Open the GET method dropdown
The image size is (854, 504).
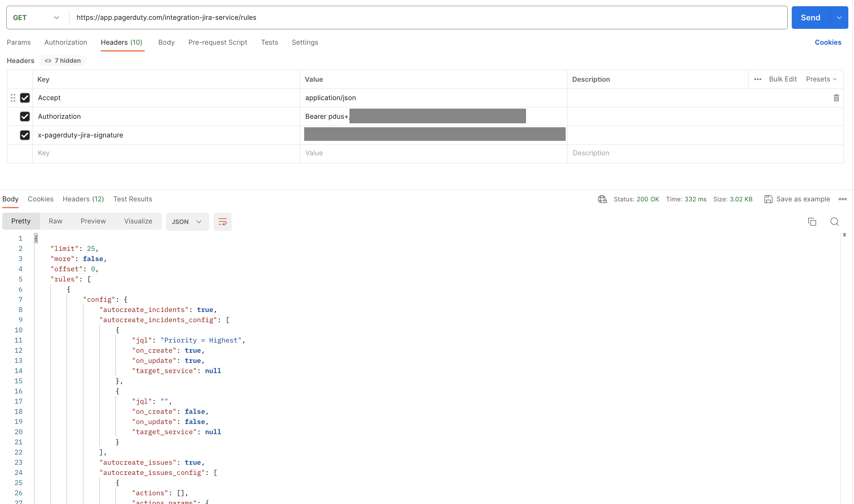pyautogui.click(x=36, y=18)
